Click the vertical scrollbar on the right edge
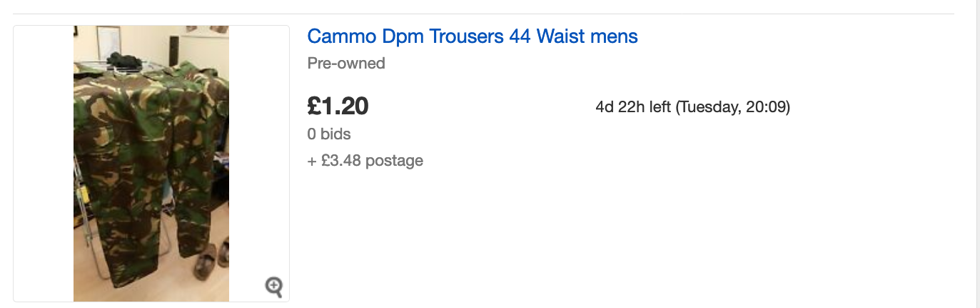The height and width of the screenshot is (308, 980). tap(977, 154)
